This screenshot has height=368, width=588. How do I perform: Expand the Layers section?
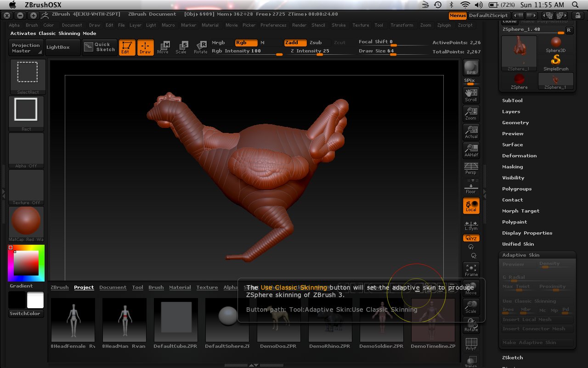click(x=511, y=111)
